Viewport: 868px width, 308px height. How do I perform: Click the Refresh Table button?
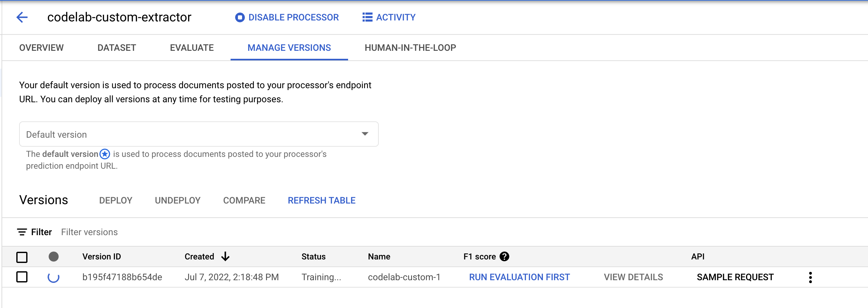321,200
